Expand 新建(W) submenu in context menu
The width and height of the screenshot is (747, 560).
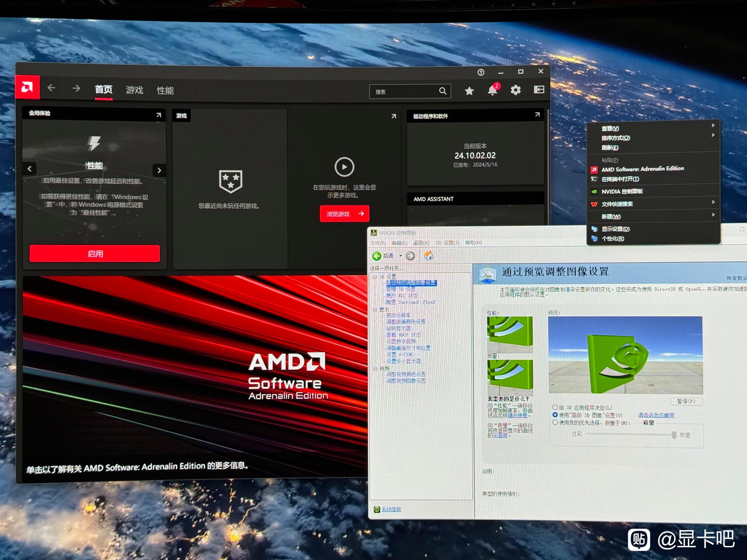point(713,215)
